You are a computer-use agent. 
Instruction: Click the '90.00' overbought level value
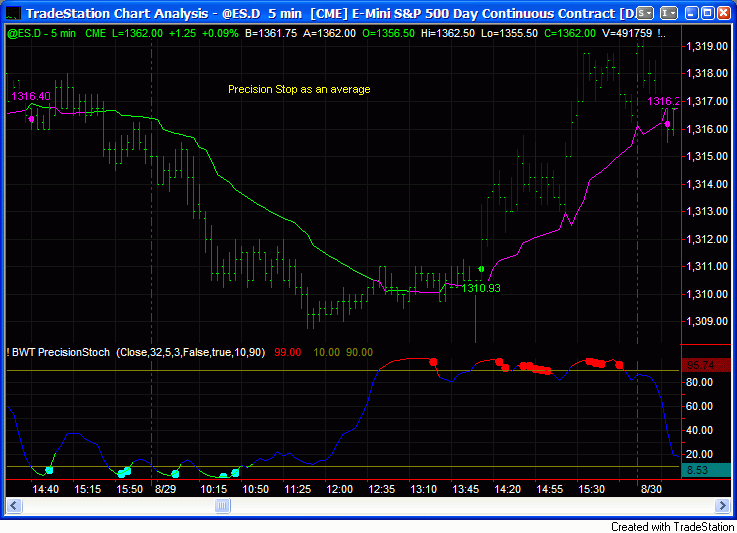(360, 352)
